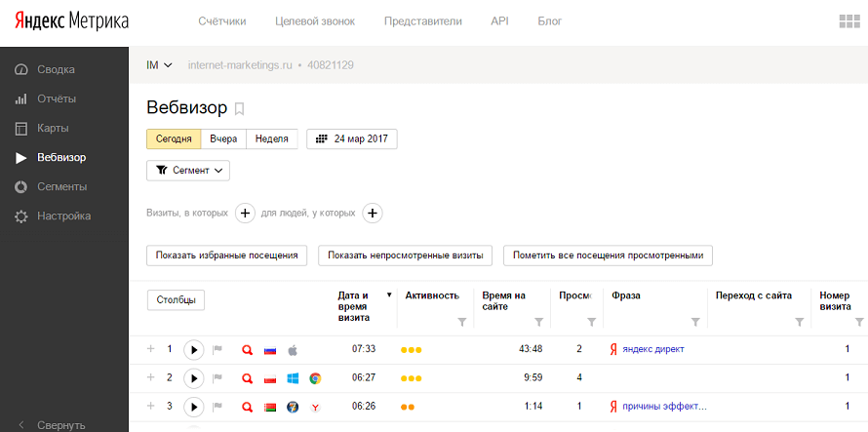Click the Активность column filter icon

(462, 321)
